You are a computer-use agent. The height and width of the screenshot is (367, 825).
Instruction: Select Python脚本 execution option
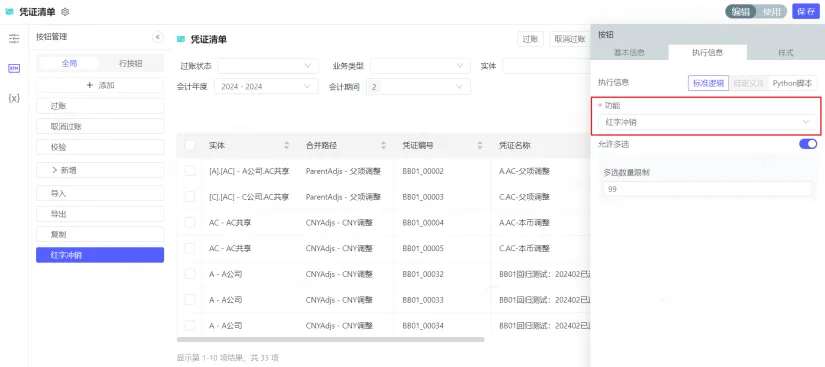[x=792, y=83]
